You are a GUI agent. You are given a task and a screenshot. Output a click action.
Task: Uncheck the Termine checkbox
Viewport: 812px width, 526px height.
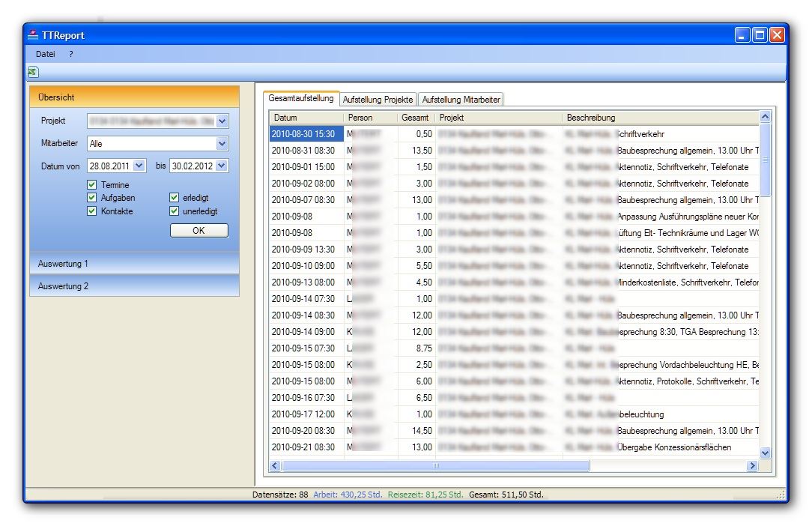(91, 185)
